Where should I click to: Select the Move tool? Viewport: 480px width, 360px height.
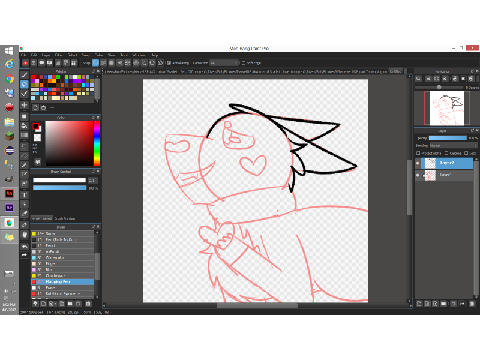click(24, 105)
